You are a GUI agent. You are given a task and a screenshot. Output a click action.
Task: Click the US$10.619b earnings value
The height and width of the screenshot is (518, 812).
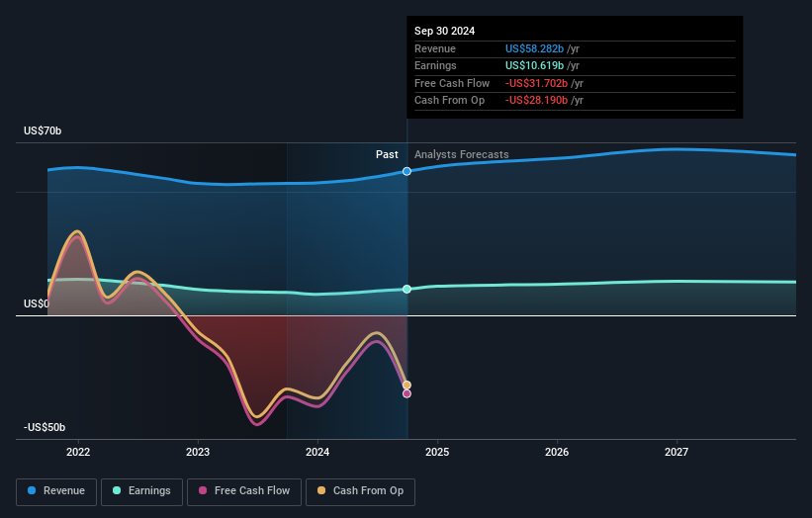[534, 65]
